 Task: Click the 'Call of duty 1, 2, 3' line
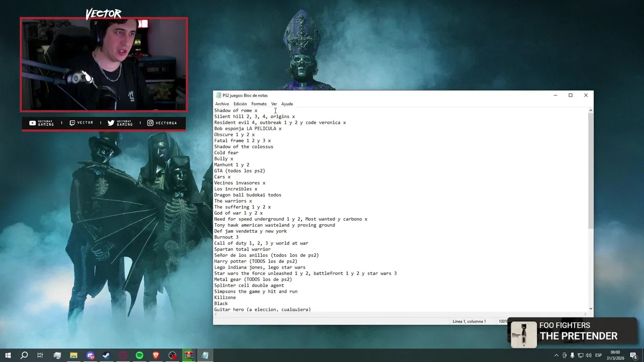(261, 243)
